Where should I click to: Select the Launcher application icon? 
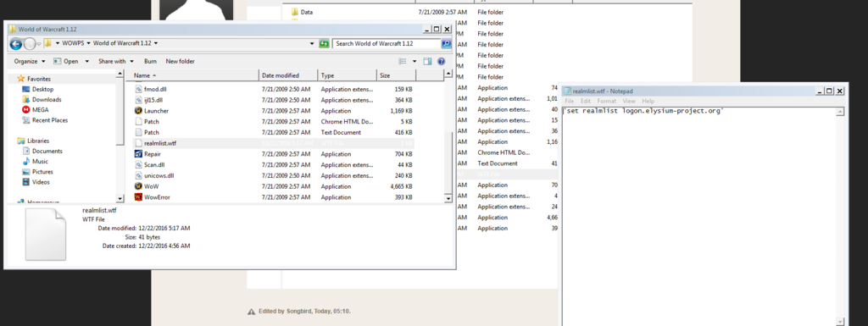pyautogui.click(x=139, y=111)
